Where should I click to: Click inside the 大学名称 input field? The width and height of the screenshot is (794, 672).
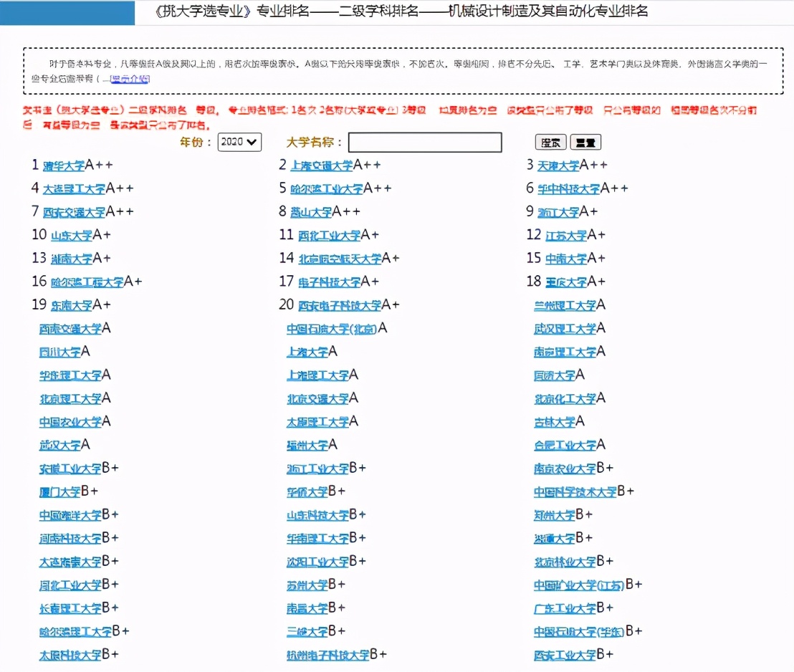pyautogui.click(x=424, y=142)
